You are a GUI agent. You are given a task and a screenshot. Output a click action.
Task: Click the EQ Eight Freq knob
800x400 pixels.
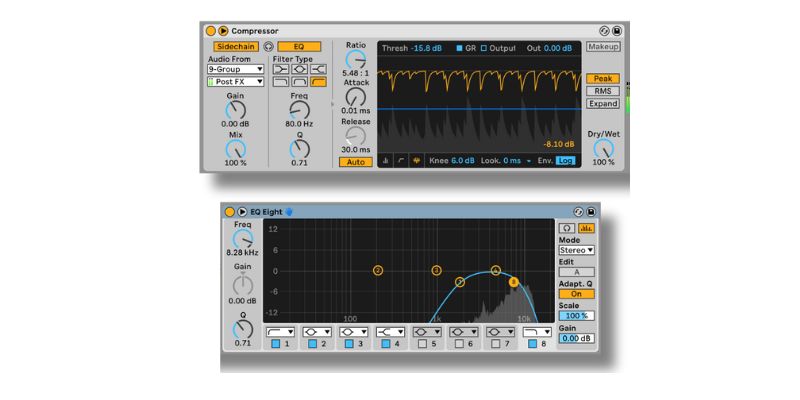243,239
